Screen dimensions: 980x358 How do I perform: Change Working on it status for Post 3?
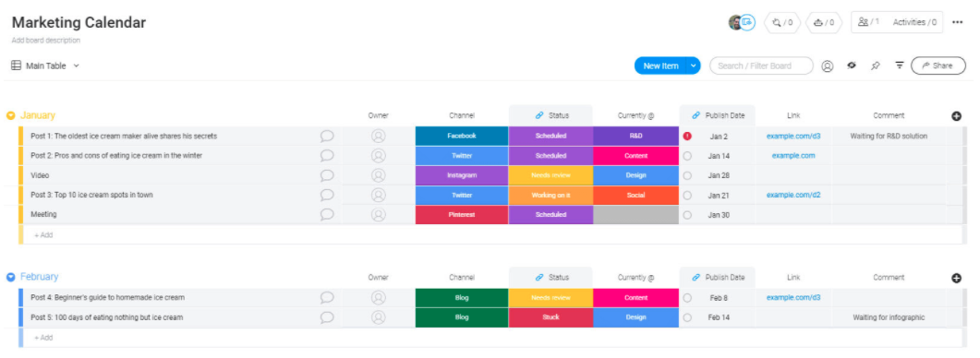click(x=550, y=195)
